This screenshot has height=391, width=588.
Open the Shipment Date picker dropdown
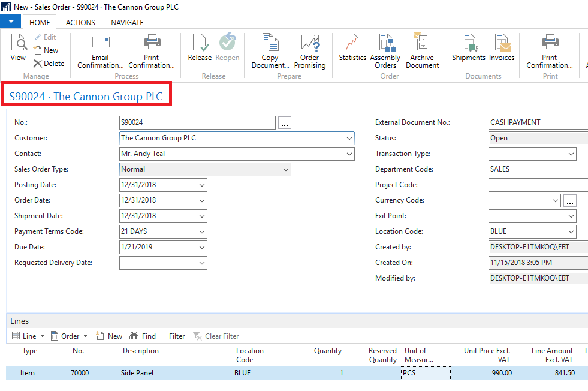point(202,216)
